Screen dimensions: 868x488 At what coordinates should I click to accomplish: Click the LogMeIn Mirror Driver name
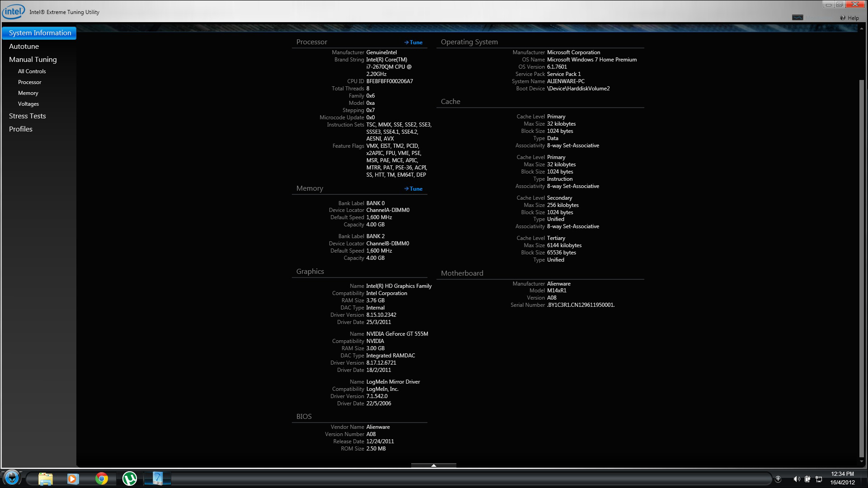click(393, 382)
